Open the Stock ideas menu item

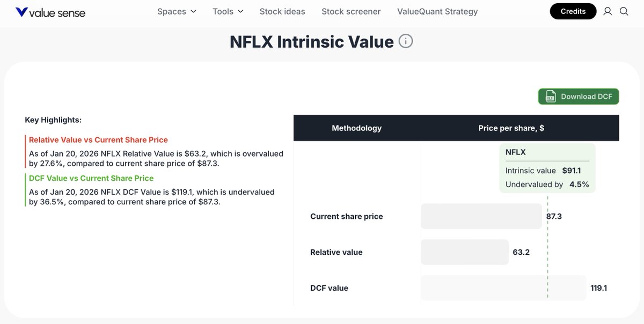(x=282, y=11)
